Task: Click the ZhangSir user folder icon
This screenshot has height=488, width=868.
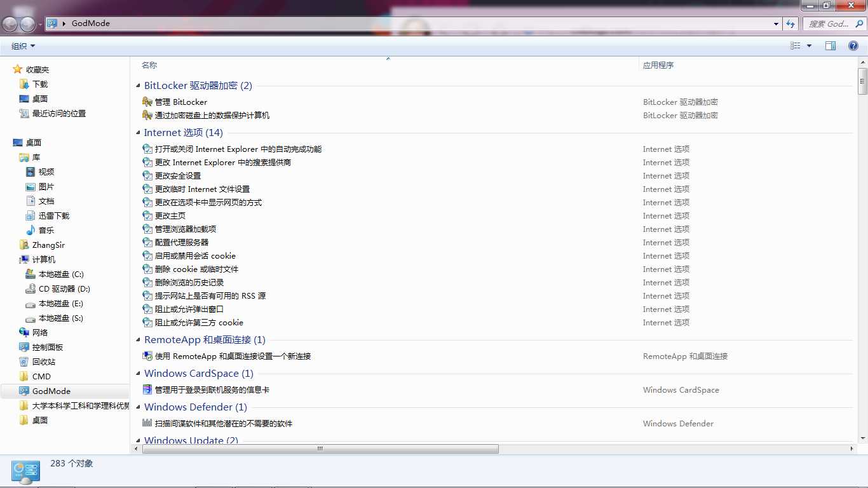Action: tap(24, 245)
